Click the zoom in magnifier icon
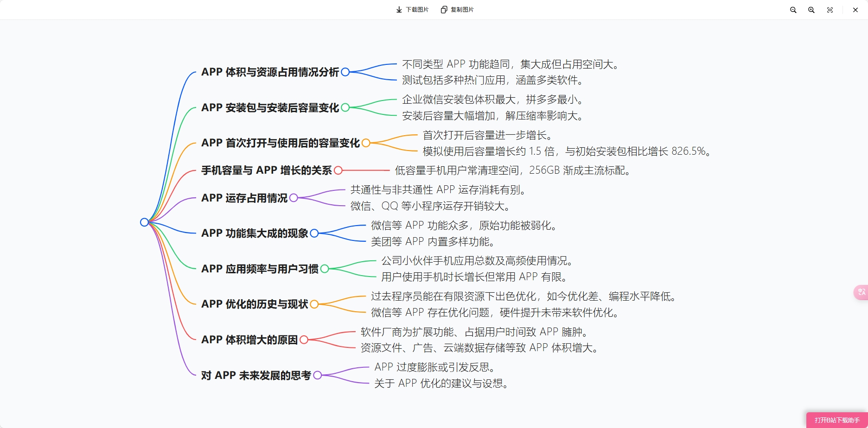The image size is (868, 428). (811, 9)
